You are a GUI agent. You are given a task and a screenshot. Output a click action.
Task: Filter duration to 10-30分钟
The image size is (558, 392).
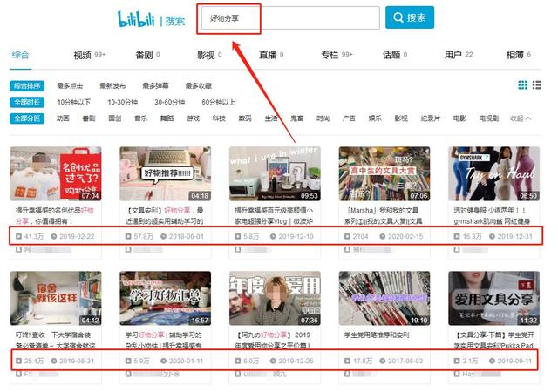122,102
